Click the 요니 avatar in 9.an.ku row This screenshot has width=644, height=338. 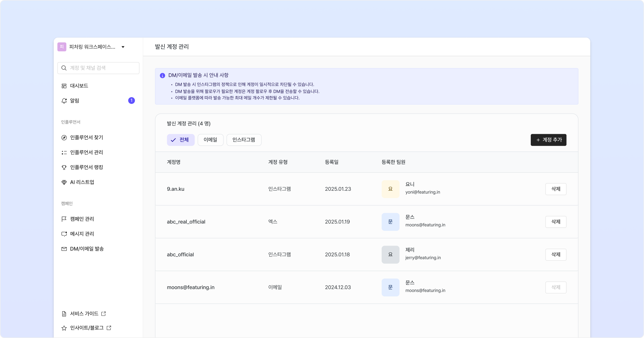tap(390, 189)
